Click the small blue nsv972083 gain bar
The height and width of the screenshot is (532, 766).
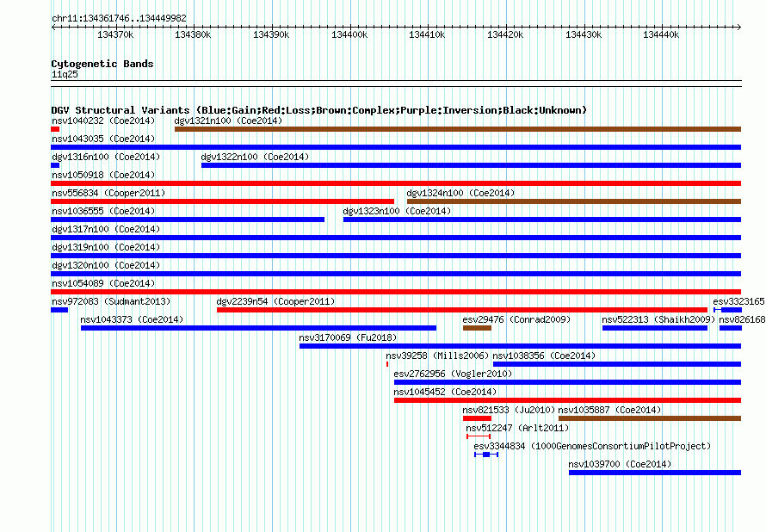(x=59, y=310)
